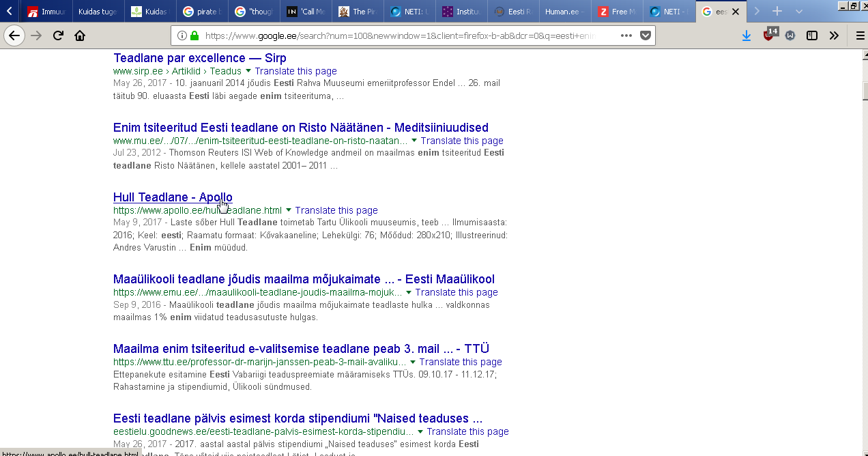Show site information icon in address bar

pos(182,35)
